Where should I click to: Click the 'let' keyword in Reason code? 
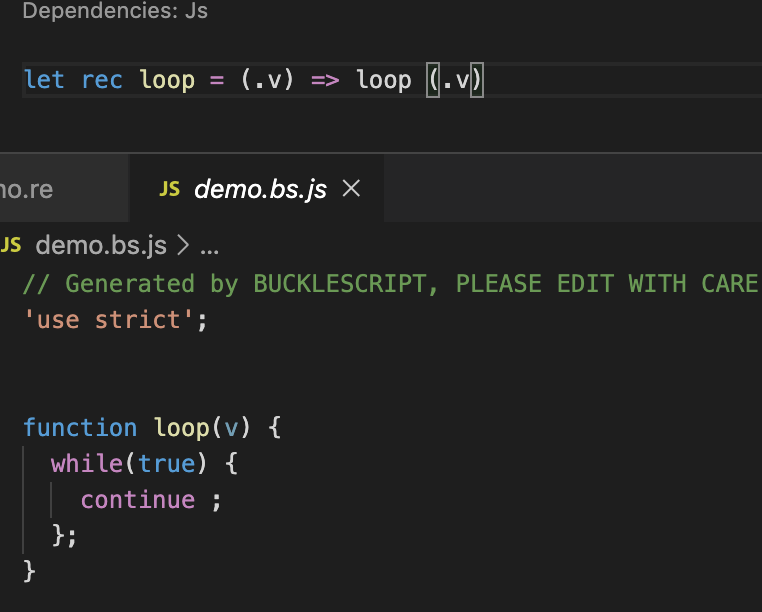click(x=44, y=80)
